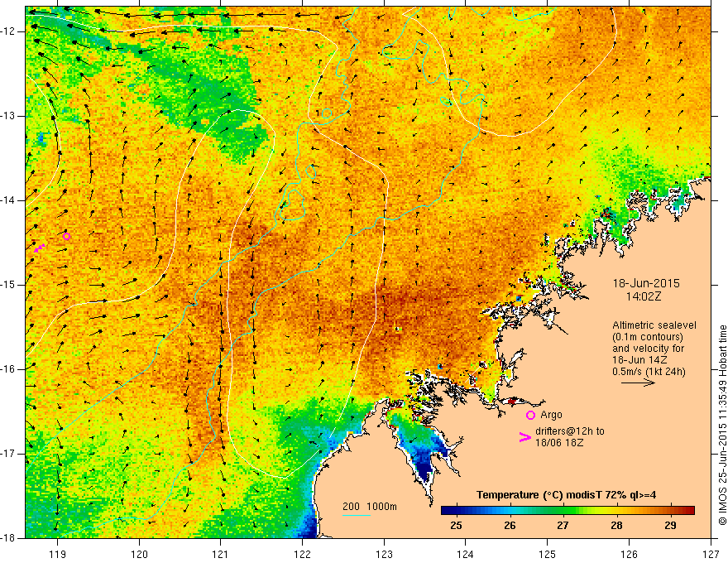Click the longitude axis label '124'

coord(465,554)
